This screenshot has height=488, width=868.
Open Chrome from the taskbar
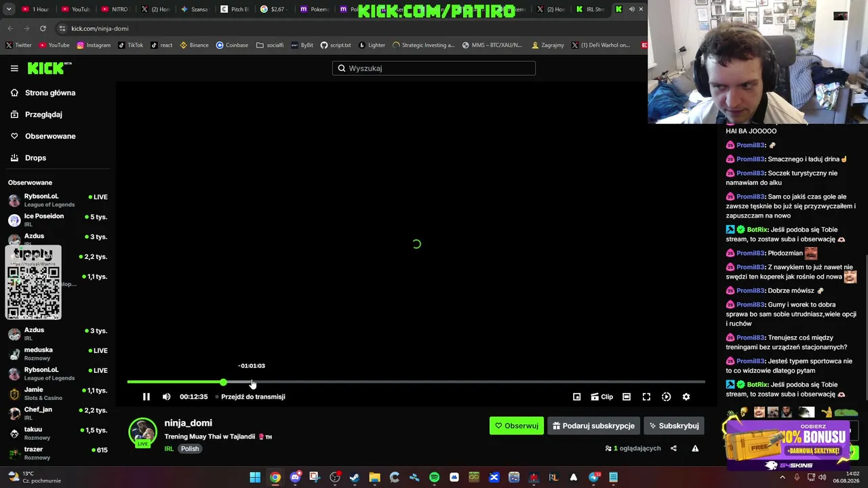(275, 478)
